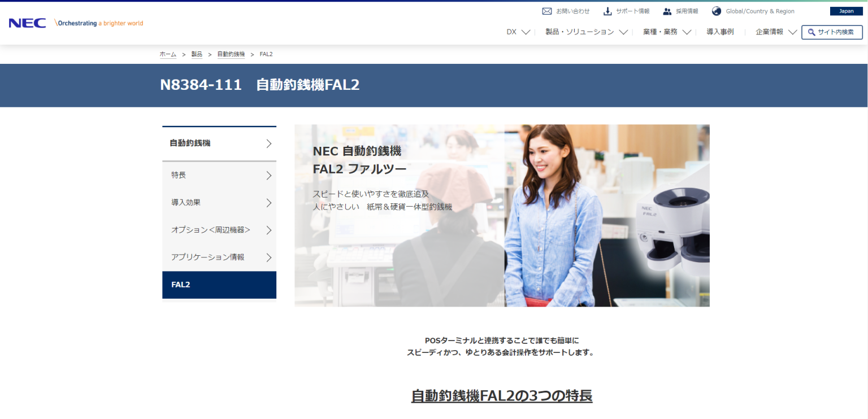This screenshot has width=868, height=419.
Task: Expand the DX navigation dropdown
Action: [x=518, y=32]
